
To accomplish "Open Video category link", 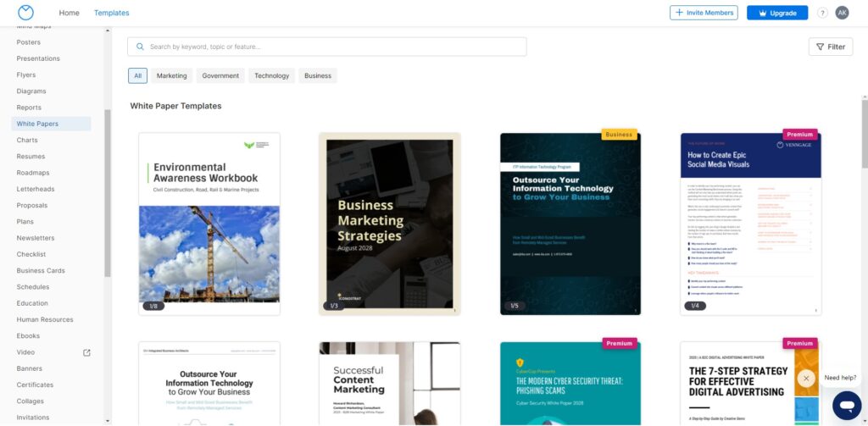I will coord(25,352).
